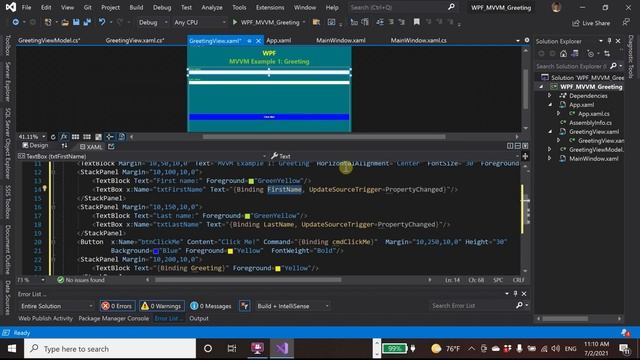
Task: Open the Analyze menu
Action: pos(212,7)
